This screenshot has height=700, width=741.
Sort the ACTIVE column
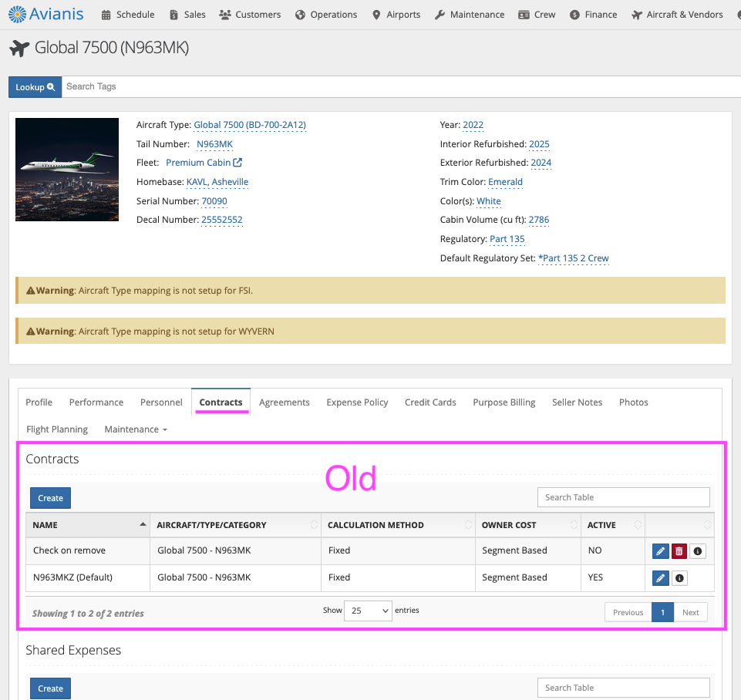point(638,525)
